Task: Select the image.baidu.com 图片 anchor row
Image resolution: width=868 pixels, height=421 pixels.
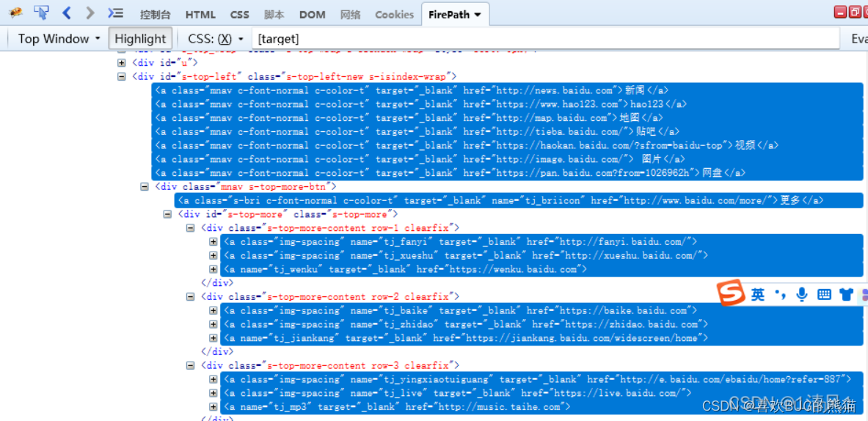Action: (x=507, y=159)
